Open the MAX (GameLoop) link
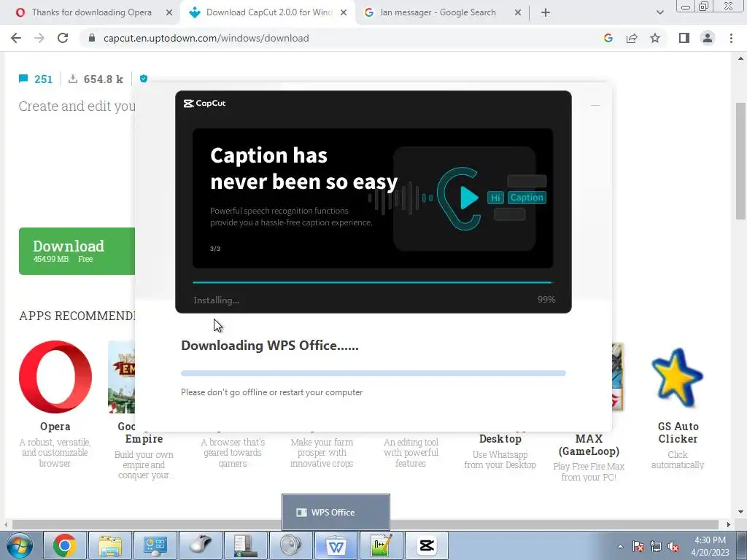Viewport: 747px width, 560px height. 589,445
